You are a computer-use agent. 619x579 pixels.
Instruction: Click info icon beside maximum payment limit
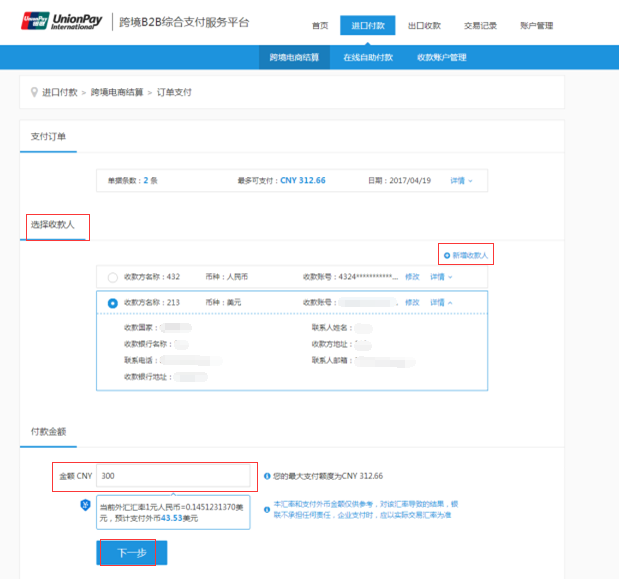click(266, 476)
